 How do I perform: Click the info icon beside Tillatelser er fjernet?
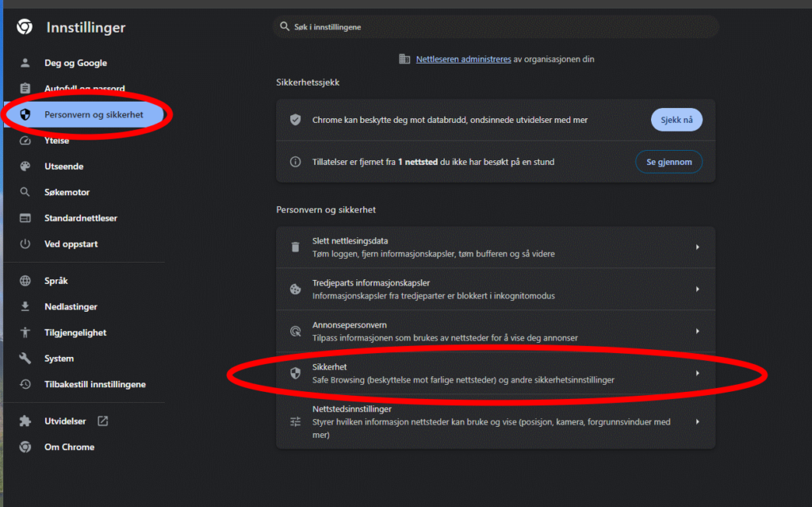(x=295, y=162)
